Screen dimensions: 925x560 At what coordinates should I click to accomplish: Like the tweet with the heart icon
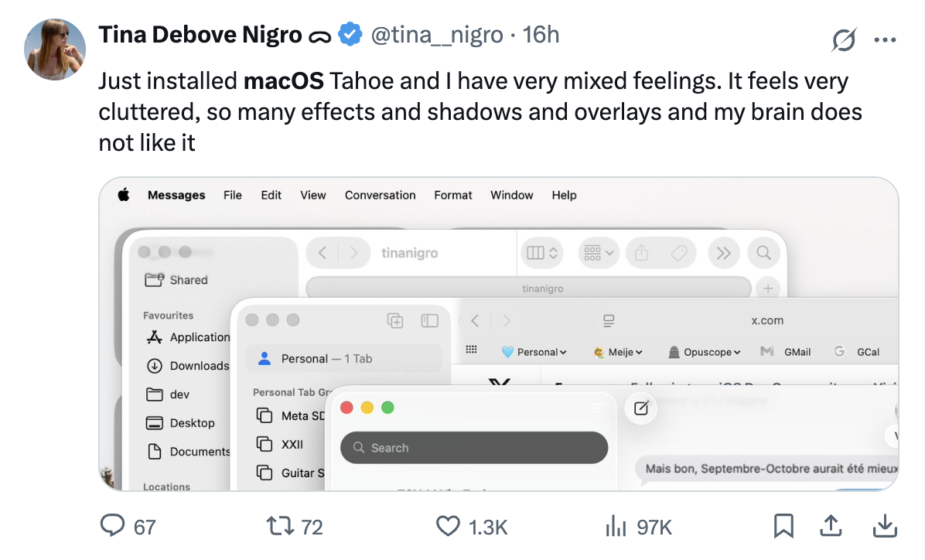pyautogui.click(x=448, y=527)
